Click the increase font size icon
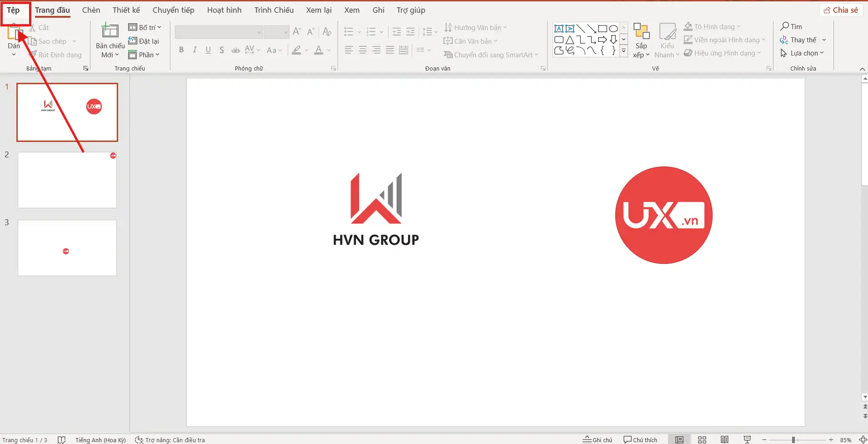 297,31
